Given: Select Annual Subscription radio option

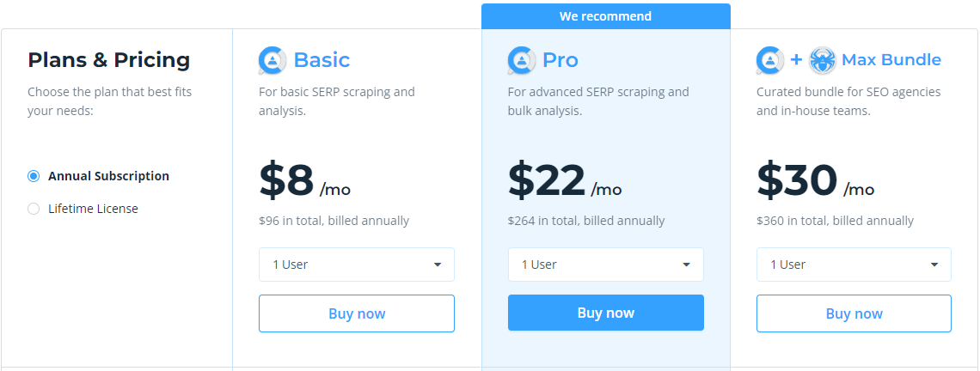Looking at the screenshot, I should coord(34,176).
